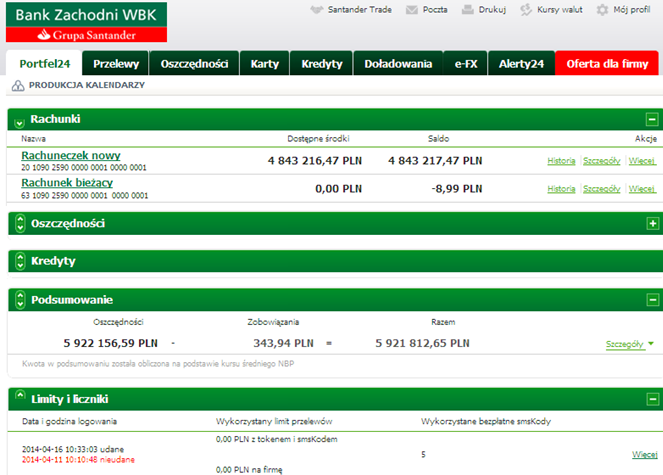Screen dimensions: 663x475
Task: Click the Drukuj printer icon
Action: (x=468, y=10)
